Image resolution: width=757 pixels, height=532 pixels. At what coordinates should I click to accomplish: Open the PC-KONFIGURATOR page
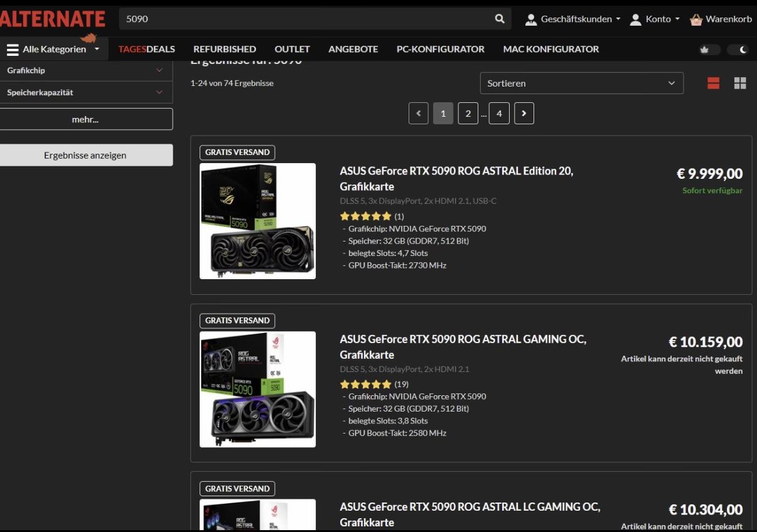(441, 49)
